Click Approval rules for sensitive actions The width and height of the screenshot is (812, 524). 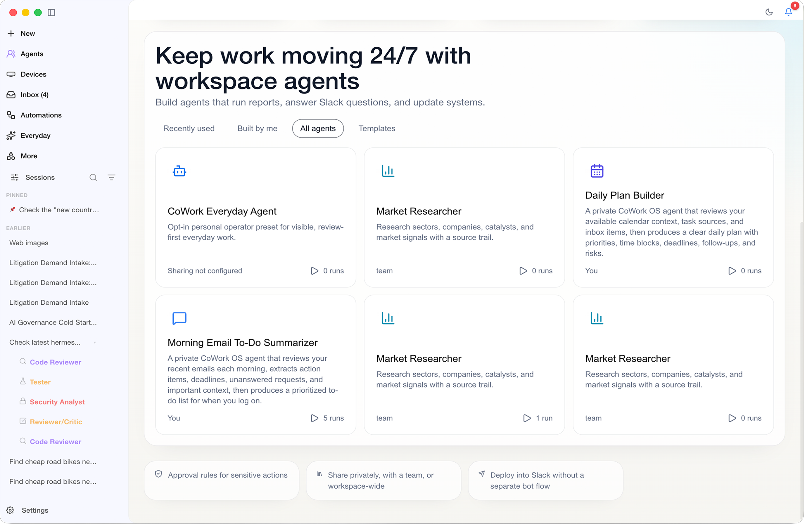pos(222,480)
